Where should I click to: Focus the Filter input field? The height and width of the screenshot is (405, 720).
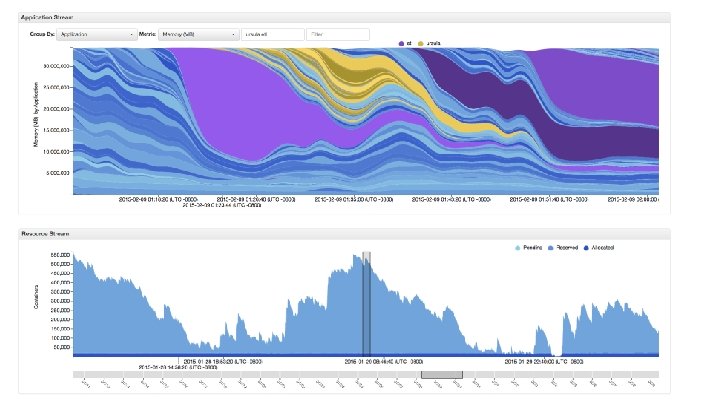pos(338,34)
